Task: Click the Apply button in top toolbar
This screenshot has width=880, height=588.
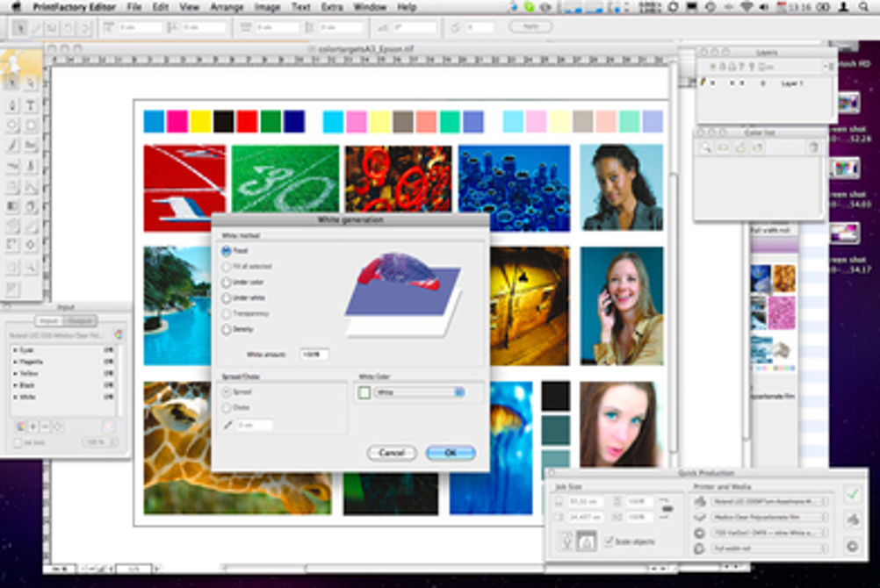Action: point(530,26)
